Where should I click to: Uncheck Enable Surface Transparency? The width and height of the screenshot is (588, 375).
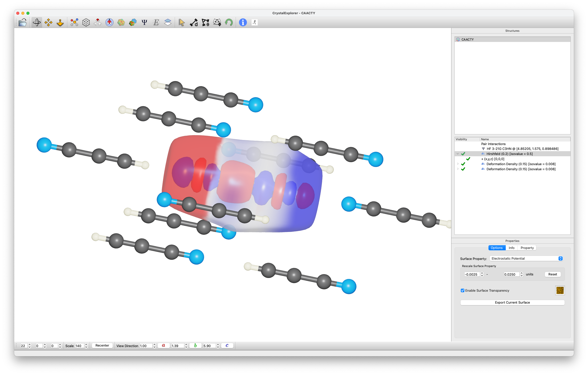463,290
